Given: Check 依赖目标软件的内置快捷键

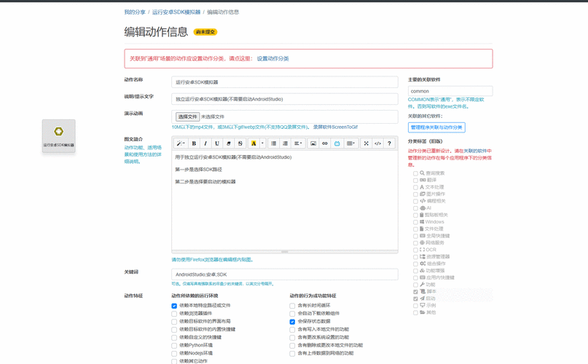Looking at the screenshot, I should 174,330.
